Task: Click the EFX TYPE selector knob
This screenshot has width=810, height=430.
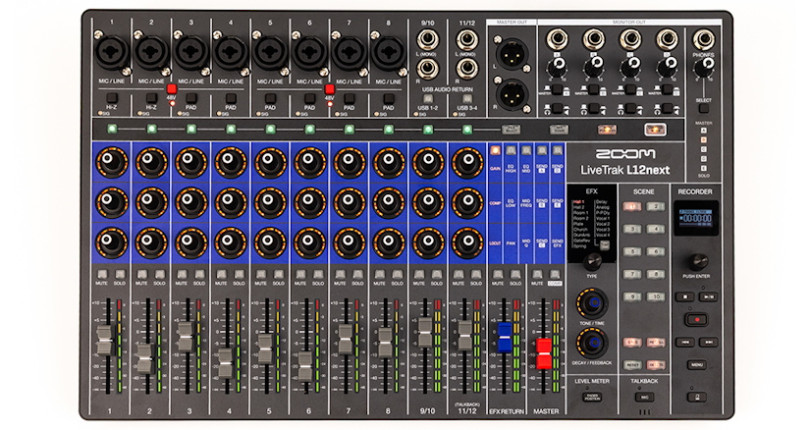Action: tap(592, 262)
